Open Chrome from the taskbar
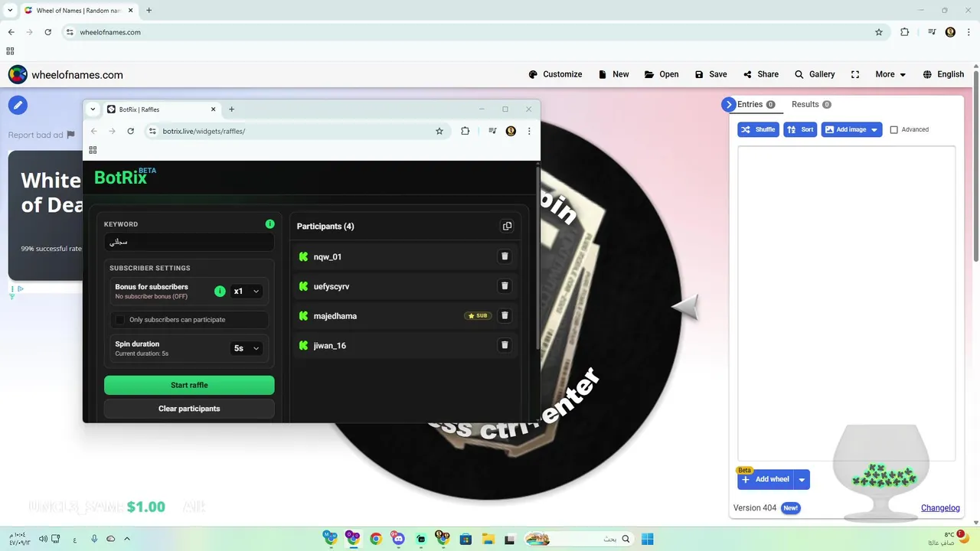980x551 pixels. click(x=375, y=539)
